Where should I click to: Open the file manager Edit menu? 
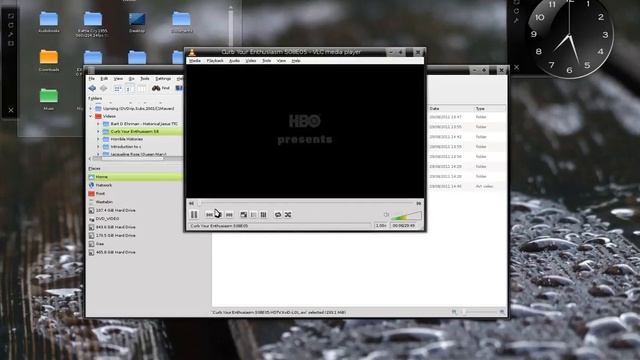coord(104,78)
